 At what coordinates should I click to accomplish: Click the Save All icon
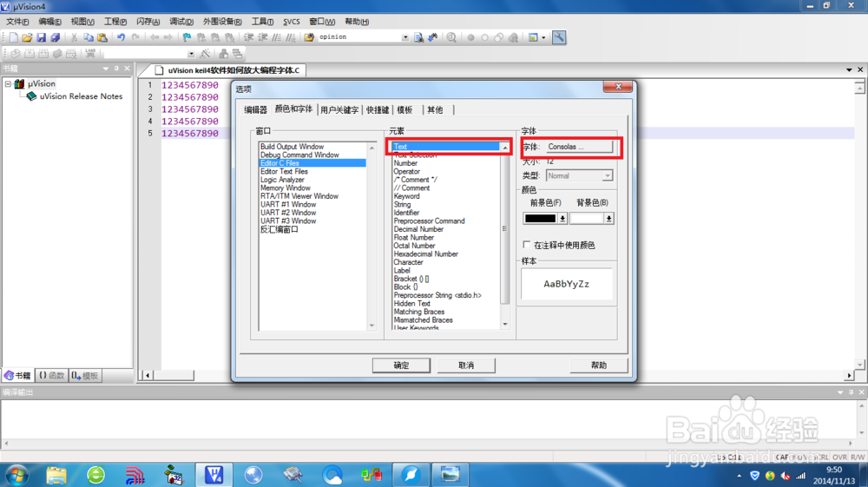56,37
